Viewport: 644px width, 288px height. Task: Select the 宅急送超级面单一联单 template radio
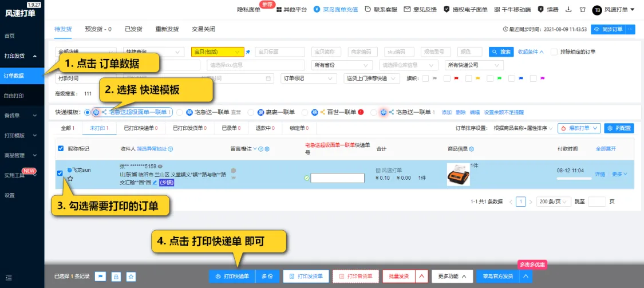[x=86, y=112]
